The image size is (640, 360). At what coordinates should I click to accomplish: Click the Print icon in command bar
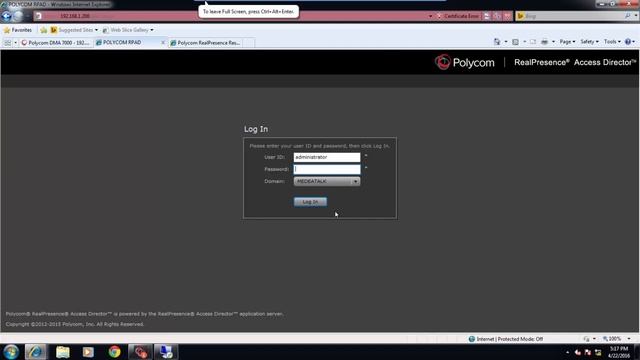[544, 42]
